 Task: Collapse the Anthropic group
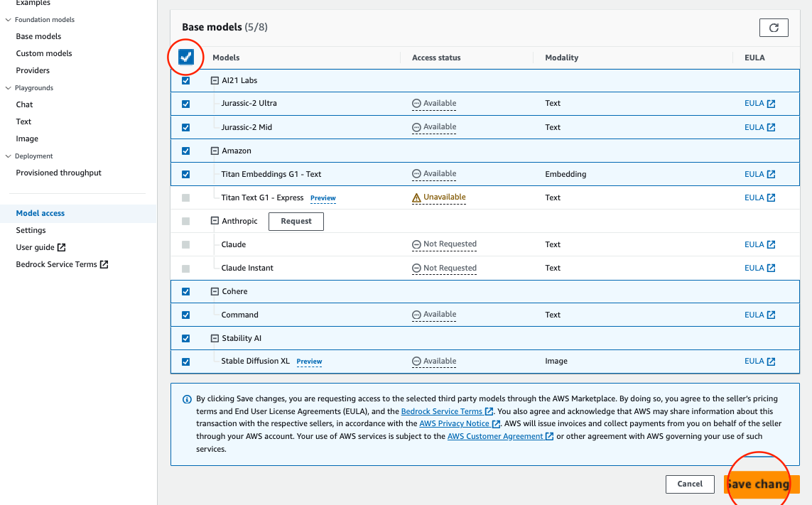[x=215, y=221]
